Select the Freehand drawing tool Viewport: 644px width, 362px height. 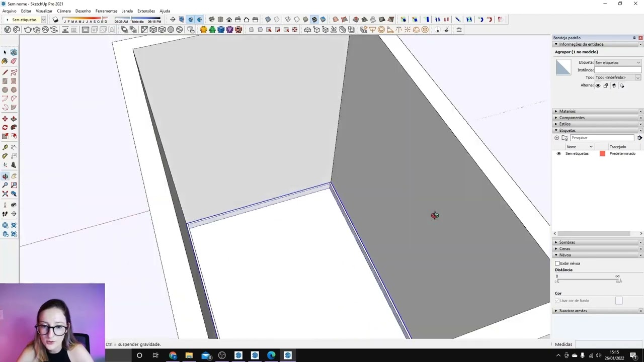(14, 72)
